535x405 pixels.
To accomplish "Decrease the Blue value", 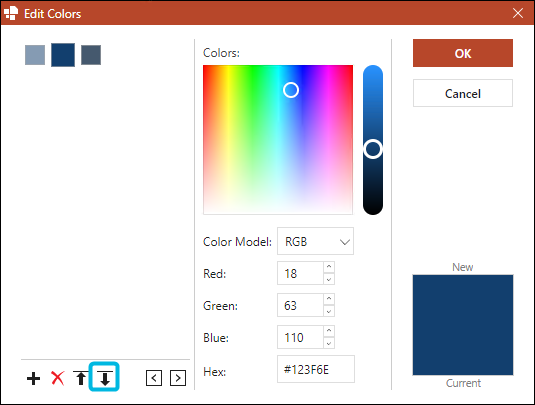I will (329, 343).
